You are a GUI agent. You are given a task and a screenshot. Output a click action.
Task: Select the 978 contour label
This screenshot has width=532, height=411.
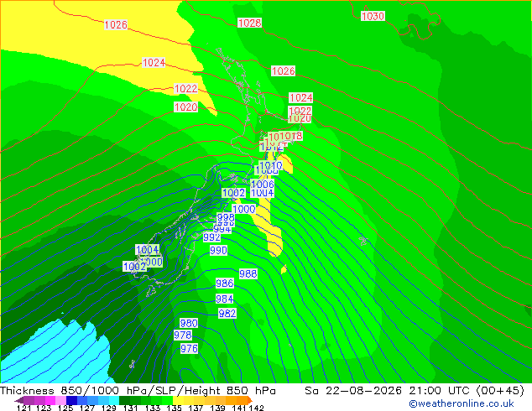tap(183, 335)
